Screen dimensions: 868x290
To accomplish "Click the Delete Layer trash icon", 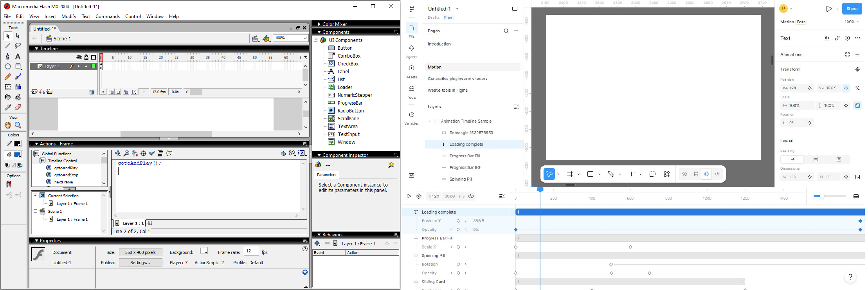I will pyautogui.click(x=92, y=92).
